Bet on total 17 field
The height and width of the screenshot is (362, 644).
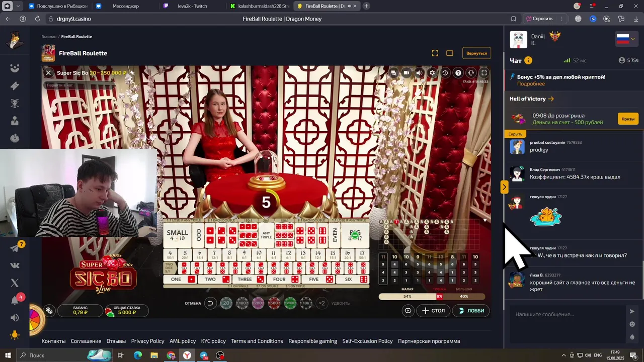tap(362, 254)
